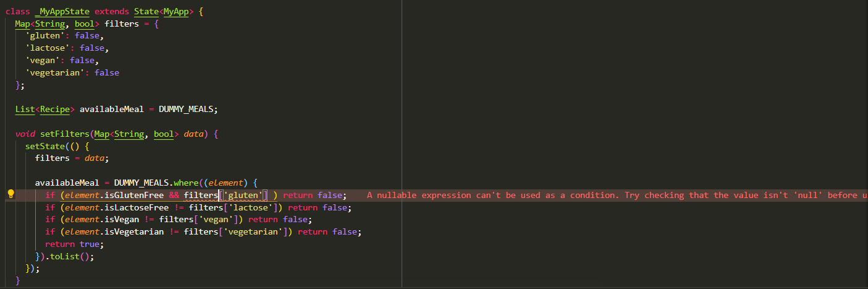Viewport: 868px width, 289px height.
Task: Click 'filters' in the Map declaration line
Action: pos(122,24)
